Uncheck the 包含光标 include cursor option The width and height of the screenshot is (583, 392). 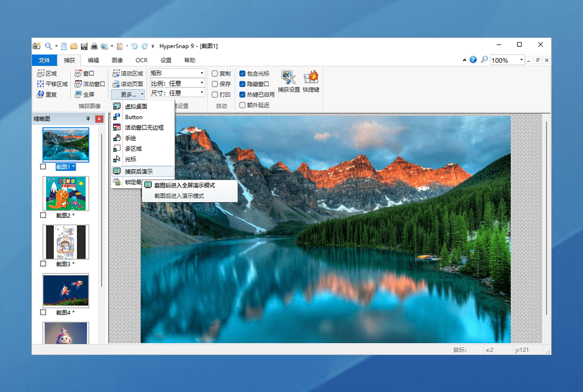pos(243,73)
